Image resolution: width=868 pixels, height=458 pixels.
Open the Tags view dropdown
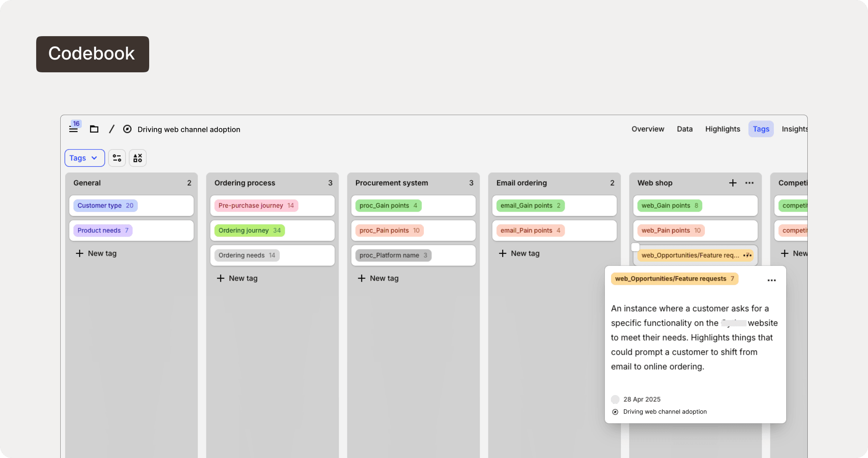[x=84, y=158]
